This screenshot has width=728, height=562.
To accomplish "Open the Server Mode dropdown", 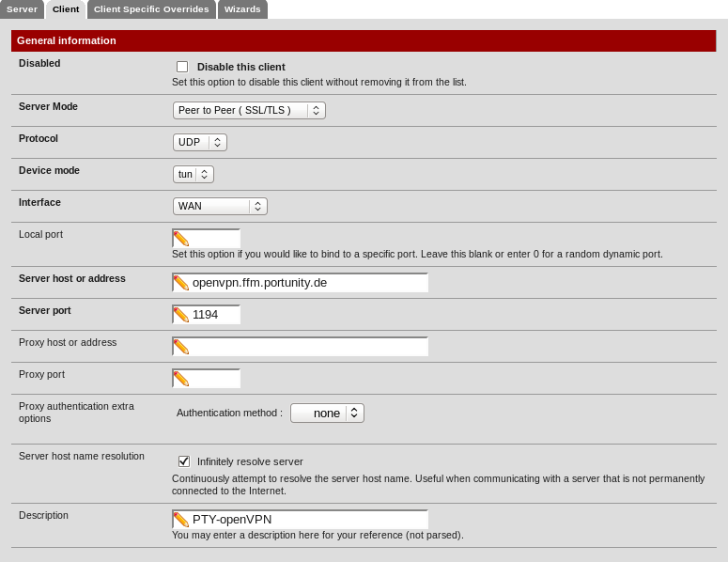I will point(249,111).
